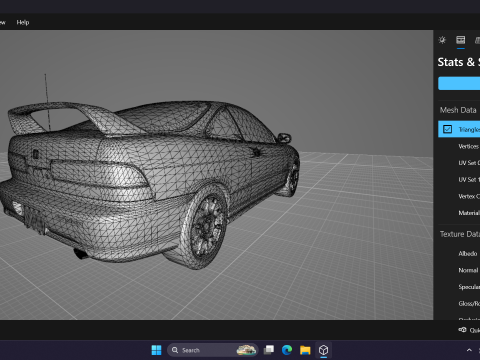This screenshot has width=480, height=360.
Task: Select the UV Set 1 option
Action: 469,179
